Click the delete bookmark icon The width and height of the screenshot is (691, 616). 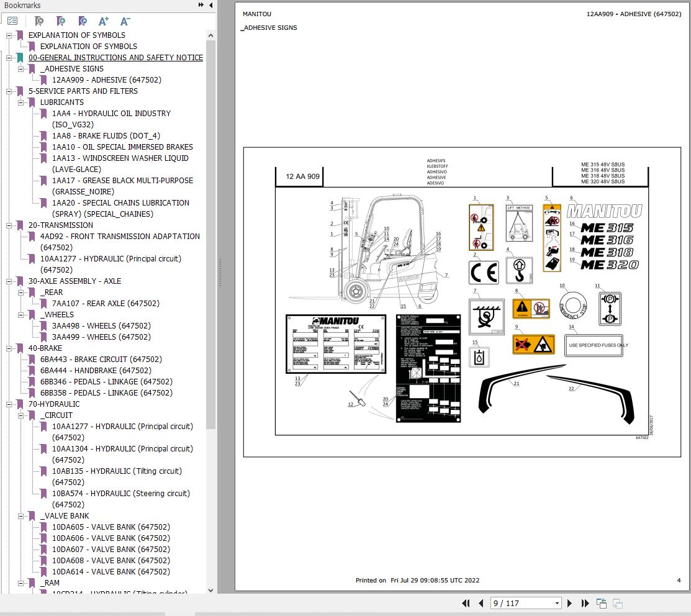[x=39, y=20]
